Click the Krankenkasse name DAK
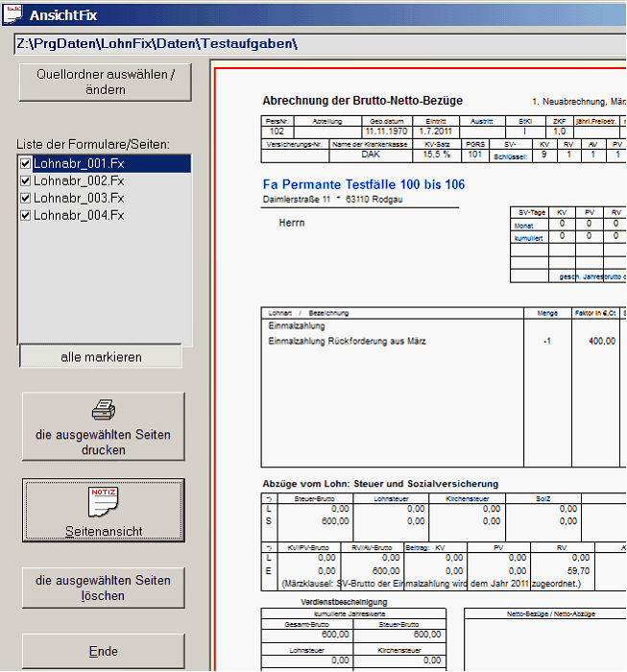Image resolution: width=627 pixels, height=672 pixels. 371,155
